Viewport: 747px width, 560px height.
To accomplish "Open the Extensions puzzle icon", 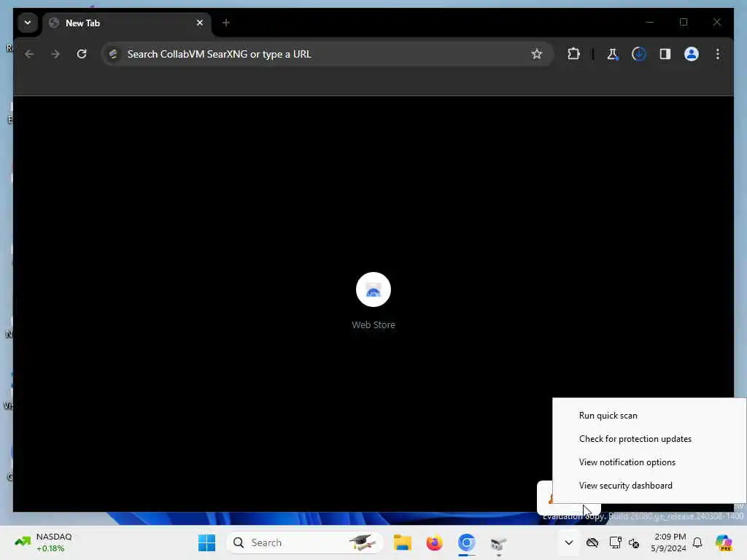I will [x=573, y=54].
